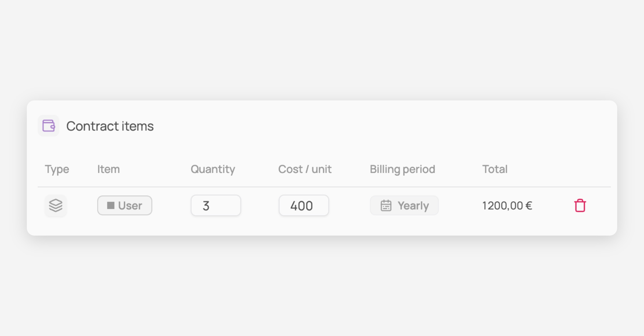
Task: Click the divider line below column headers
Action: pos(322,187)
